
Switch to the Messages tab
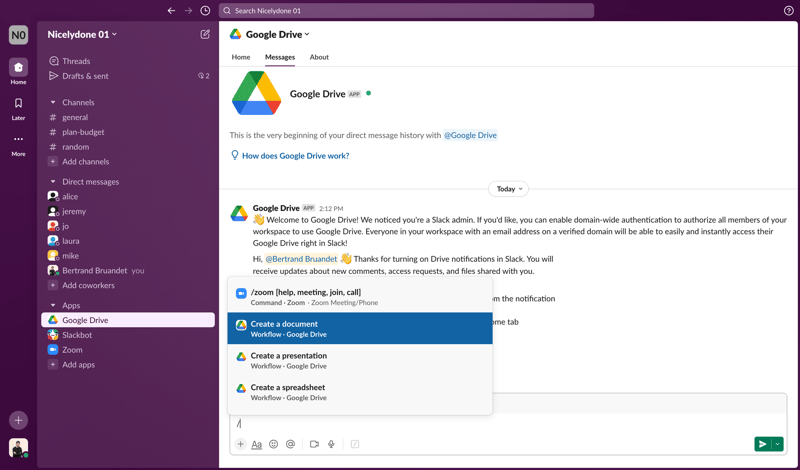280,57
